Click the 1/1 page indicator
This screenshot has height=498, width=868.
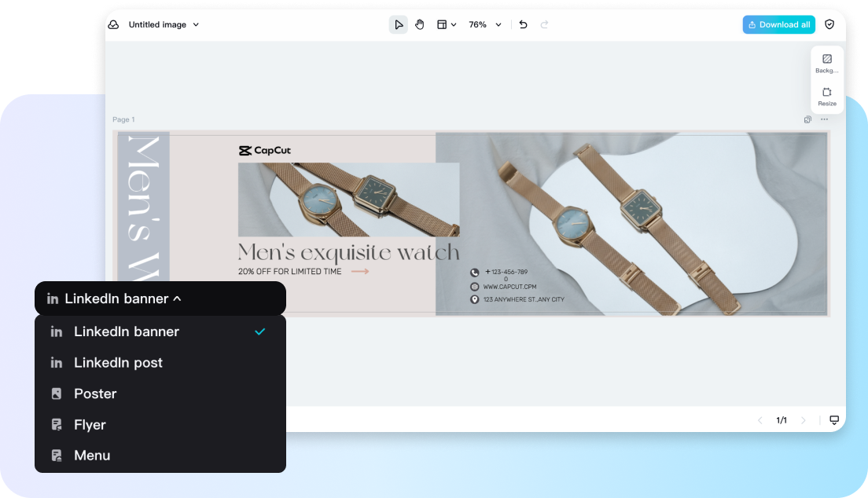coord(782,420)
